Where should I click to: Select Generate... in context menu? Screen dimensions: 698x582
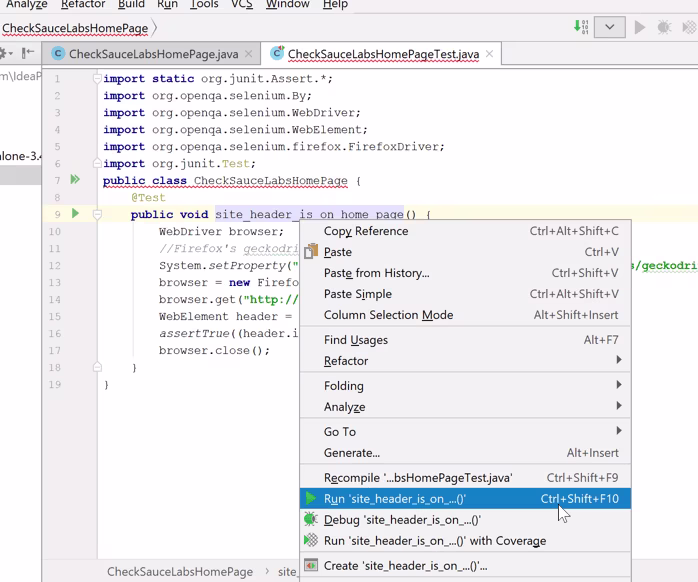(x=465, y=453)
